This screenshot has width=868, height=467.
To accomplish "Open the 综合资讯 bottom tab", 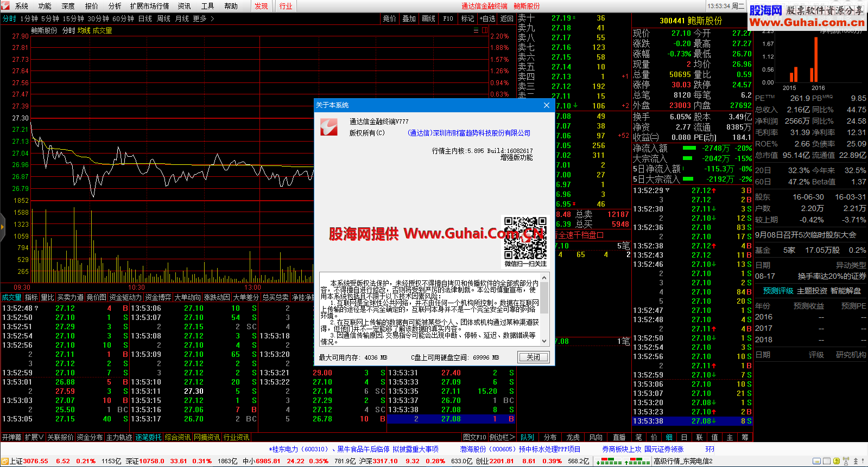I will click(x=178, y=437).
